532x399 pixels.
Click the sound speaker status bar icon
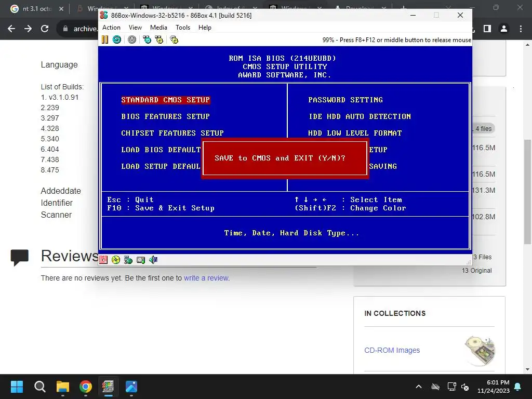coord(153,260)
